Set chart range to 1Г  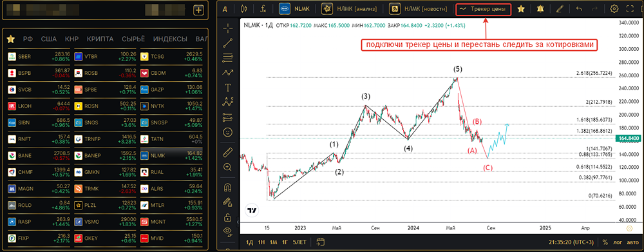click(x=285, y=242)
